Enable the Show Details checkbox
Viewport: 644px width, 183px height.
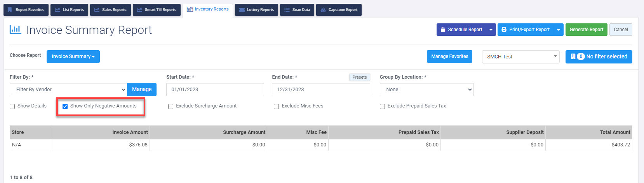(12, 106)
